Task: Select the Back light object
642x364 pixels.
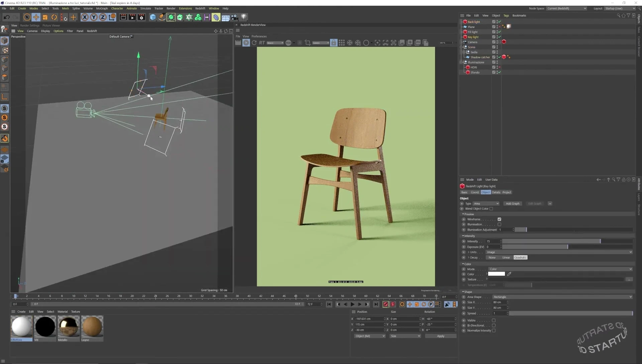Action: [473, 22]
